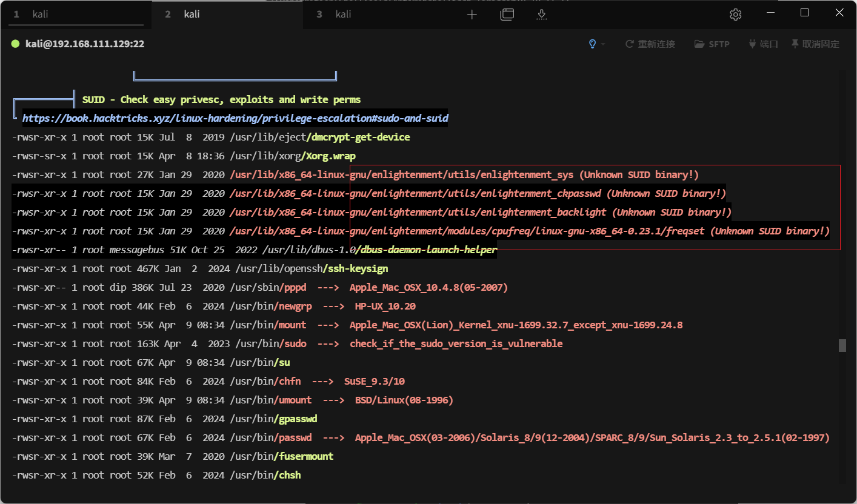857x504 pixels.
Task: Switch to the third kali tab
Action: tap(379, 15)
